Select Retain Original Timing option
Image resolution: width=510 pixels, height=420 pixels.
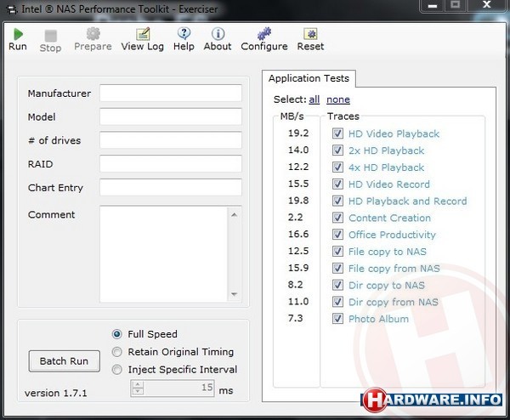[x=116, y=352]
